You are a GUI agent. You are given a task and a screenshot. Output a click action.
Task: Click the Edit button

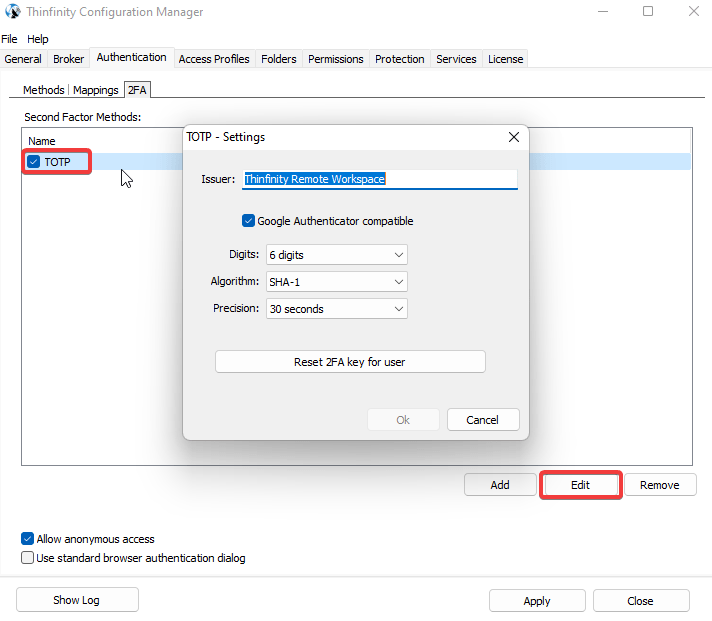coord(580,485)
